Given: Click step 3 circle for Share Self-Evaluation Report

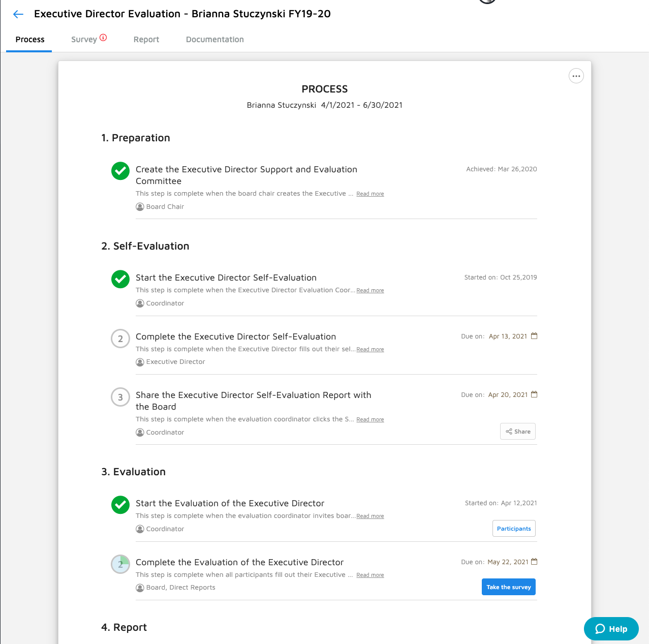Looking at the screenshot, I should (120, 397).
